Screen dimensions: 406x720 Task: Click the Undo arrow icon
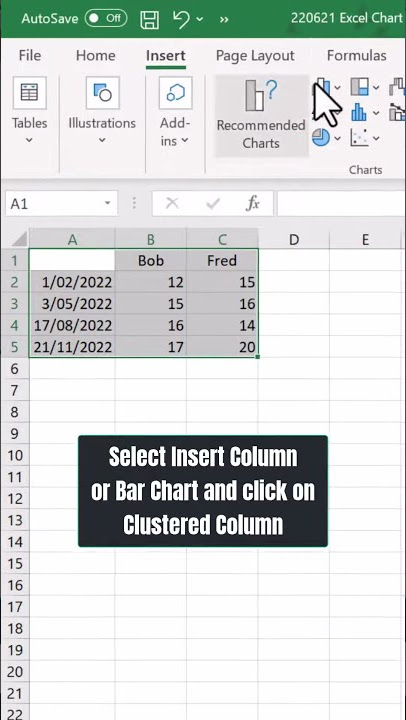click(181, 18)
